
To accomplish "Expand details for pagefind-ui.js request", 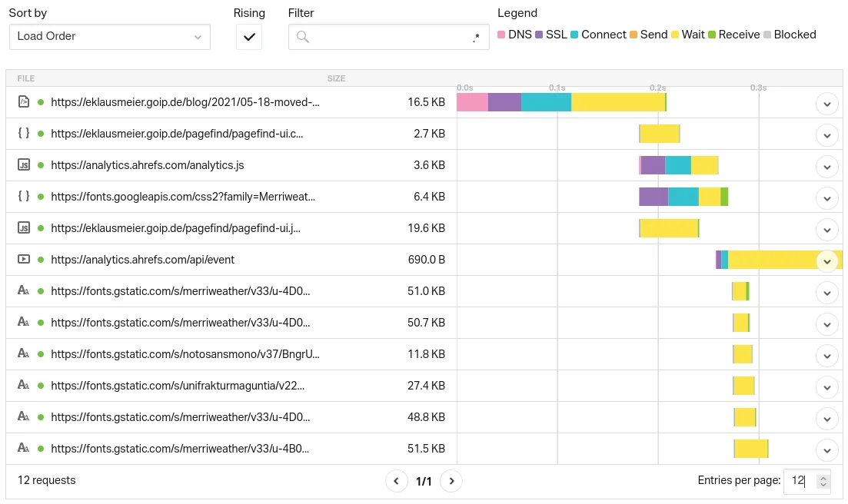I will [826, 229].
